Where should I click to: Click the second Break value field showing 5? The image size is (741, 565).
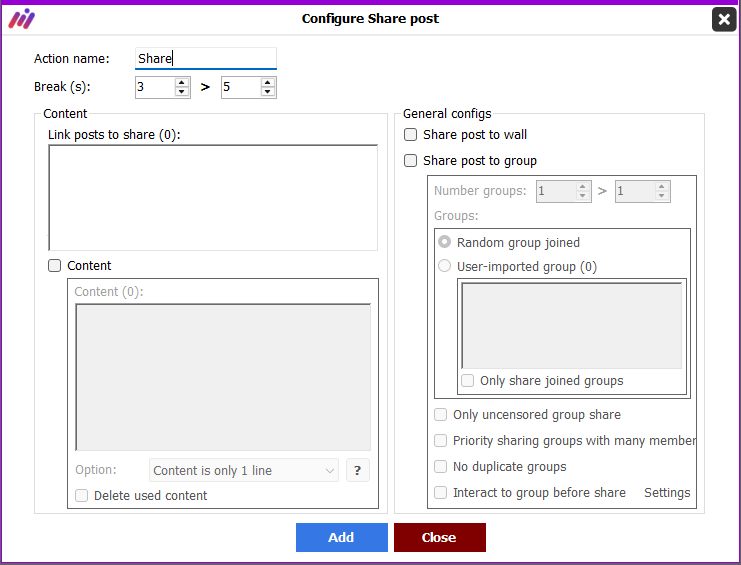pos(241,87)
